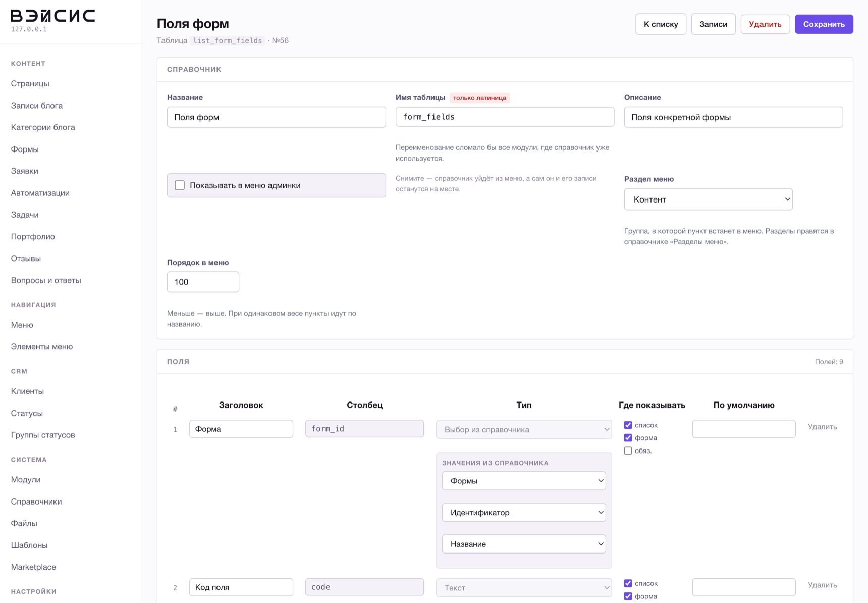Open 'Выбор из справочника' type dropdown
Viewport: 868px width, 603px height.
(524, 429)
